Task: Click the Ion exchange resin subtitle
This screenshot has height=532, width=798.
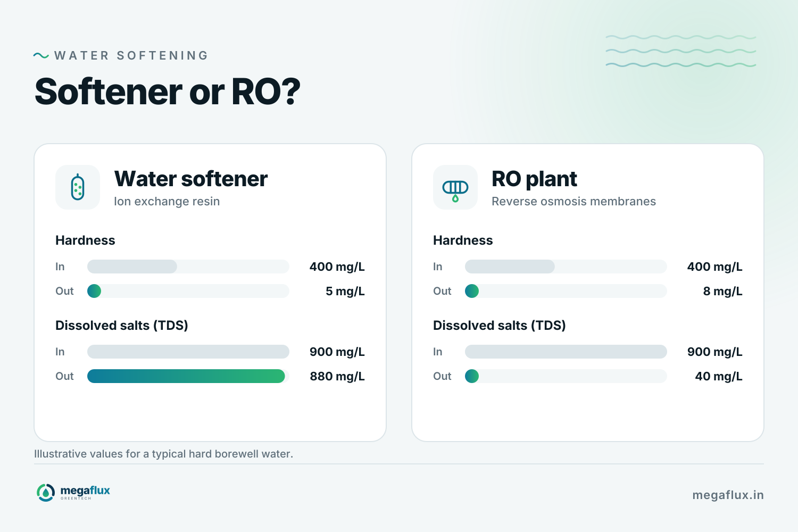Action: [167, 201]
